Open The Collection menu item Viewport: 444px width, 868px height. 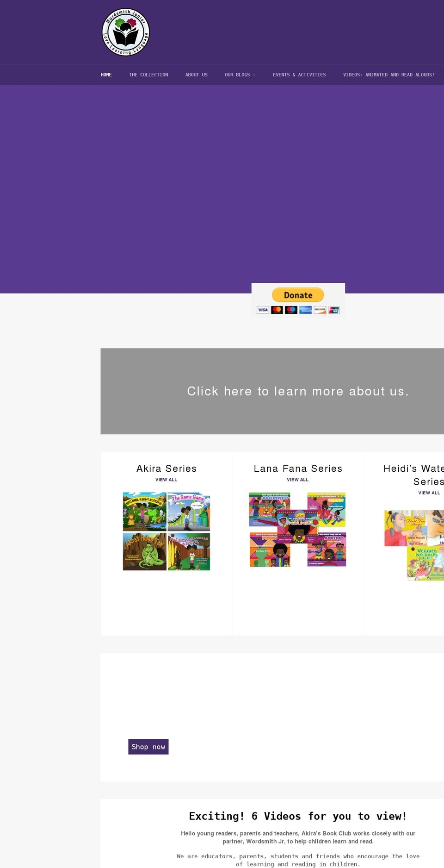point(148,75)
